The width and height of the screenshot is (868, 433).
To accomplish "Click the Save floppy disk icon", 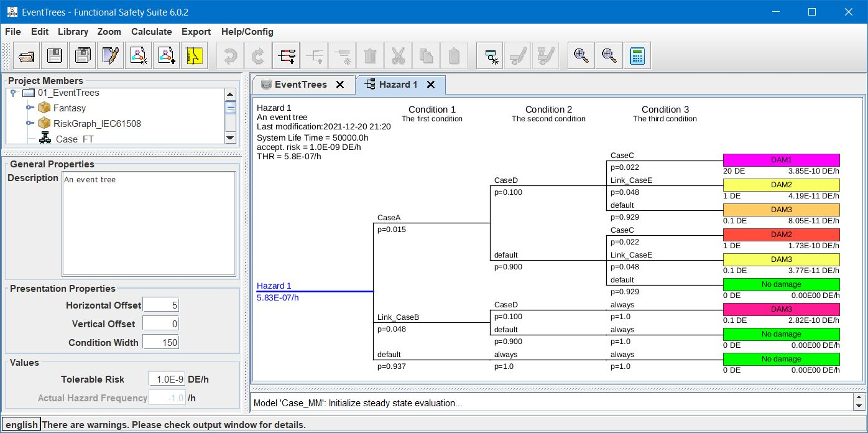I will coord(55,56).
